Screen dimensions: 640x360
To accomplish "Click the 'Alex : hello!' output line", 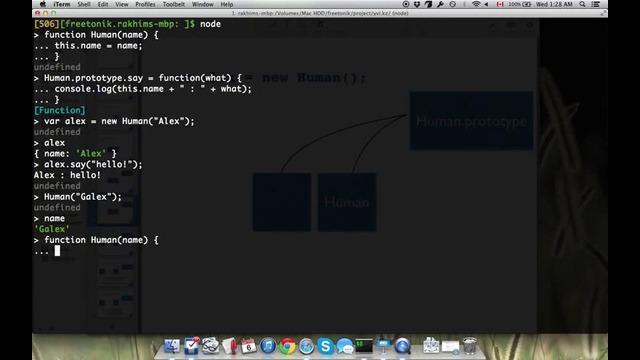I will 67,175.
